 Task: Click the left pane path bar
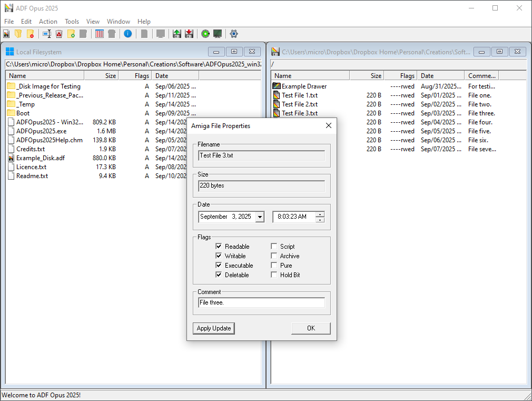click(133, 64)
